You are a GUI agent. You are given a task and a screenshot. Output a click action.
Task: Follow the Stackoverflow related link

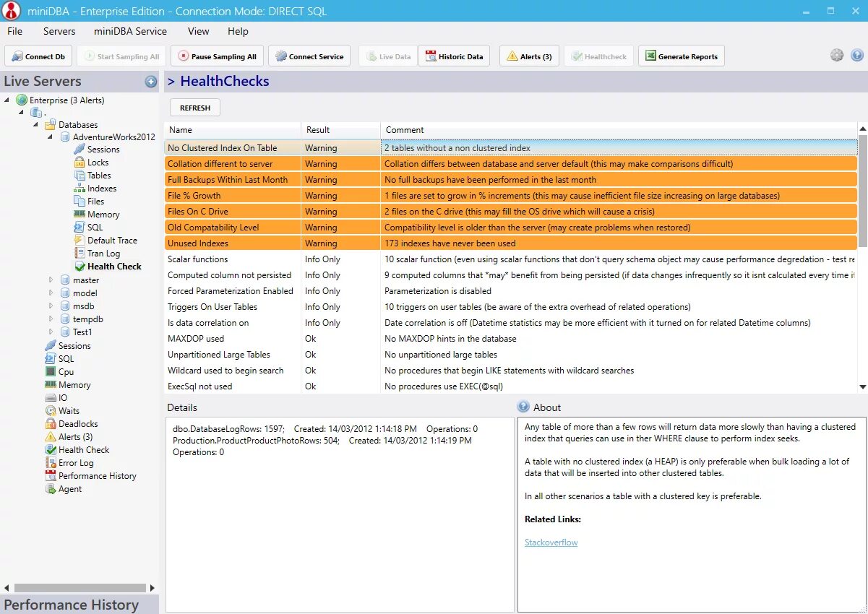click(x=551, y=542)
